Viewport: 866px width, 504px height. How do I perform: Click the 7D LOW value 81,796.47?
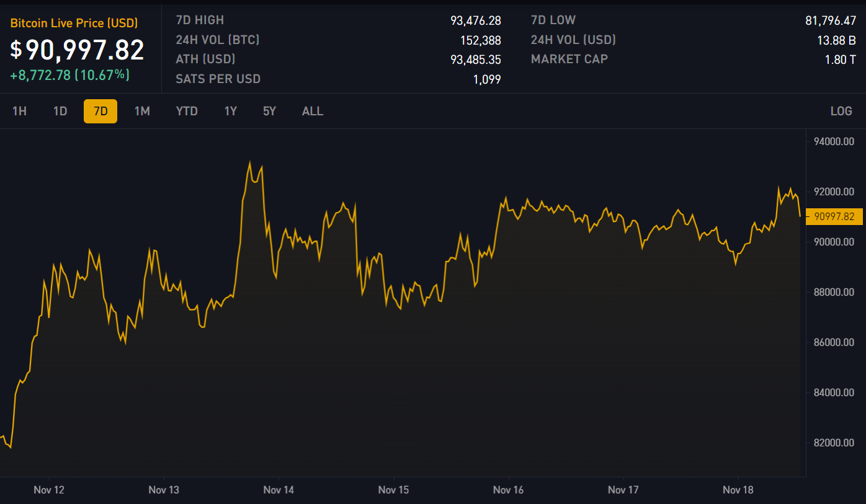click(x=830, y=20)
